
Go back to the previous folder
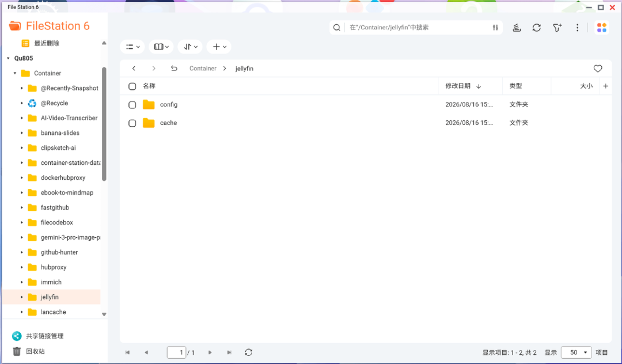click(134, 68)
